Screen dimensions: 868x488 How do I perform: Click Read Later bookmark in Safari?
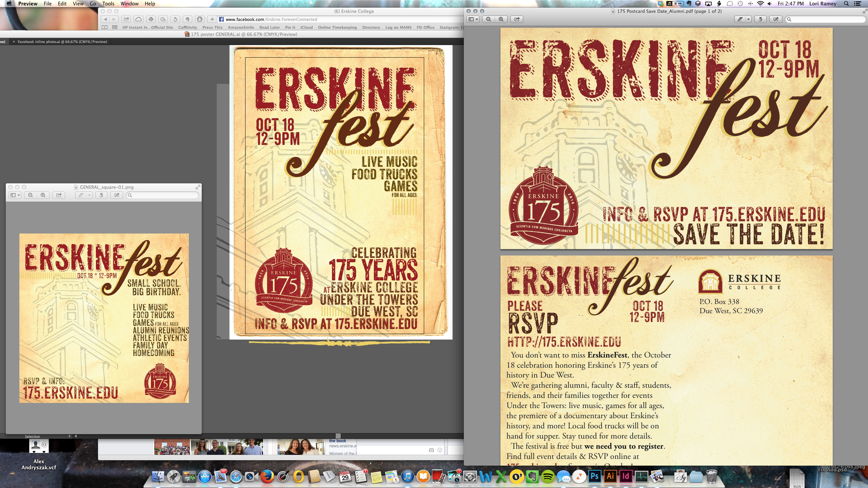(x=270, y=27)
